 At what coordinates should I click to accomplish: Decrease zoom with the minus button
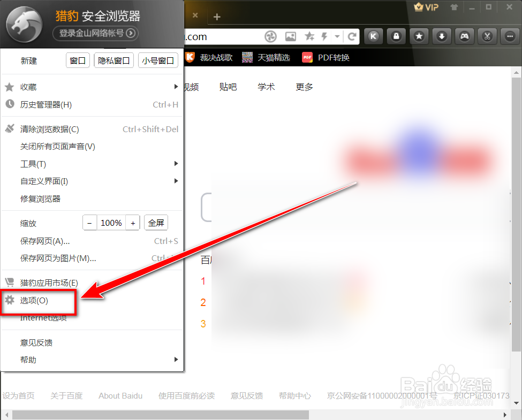click(x=89, y=223)
